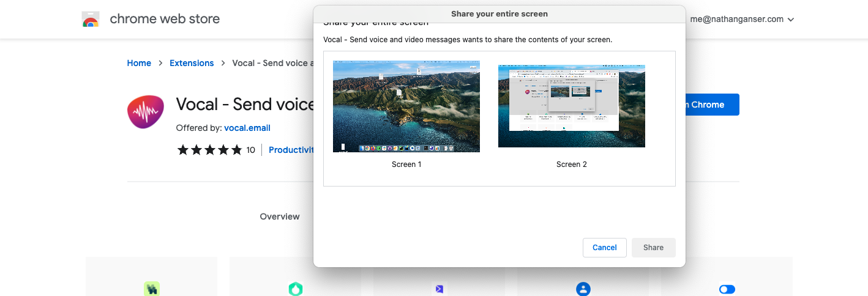Click the message about Vocal wanting to share screen

click(x=468, y=40)
